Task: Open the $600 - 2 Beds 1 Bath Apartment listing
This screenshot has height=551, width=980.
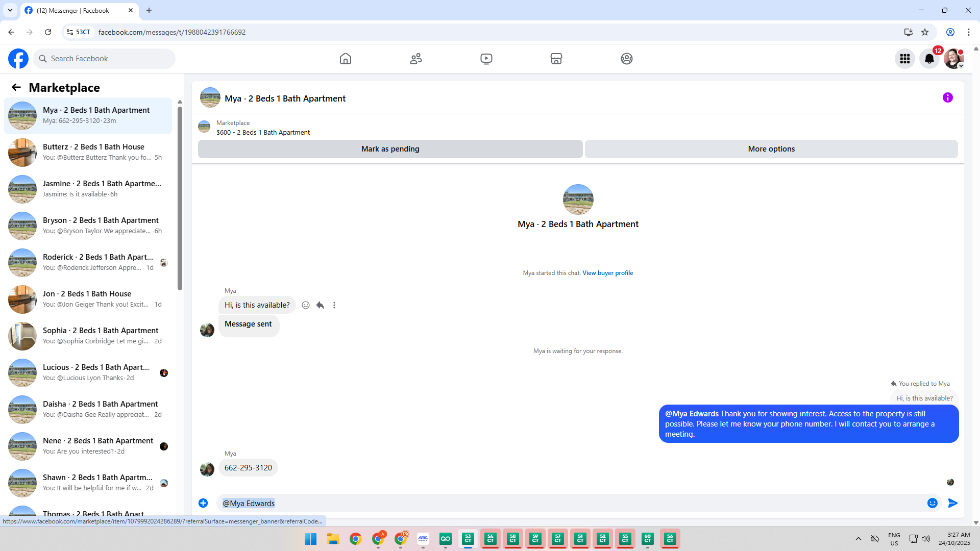Action: (263, 133)
